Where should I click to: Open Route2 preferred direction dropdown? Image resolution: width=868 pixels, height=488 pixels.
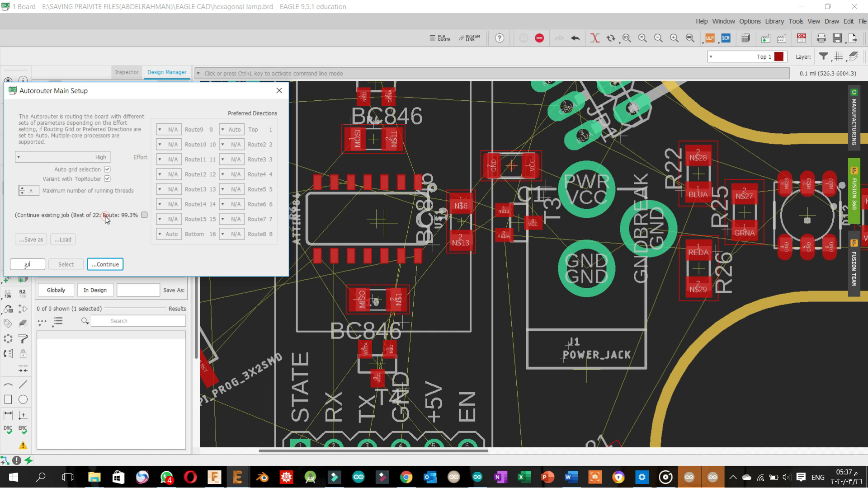coord(231,144)
